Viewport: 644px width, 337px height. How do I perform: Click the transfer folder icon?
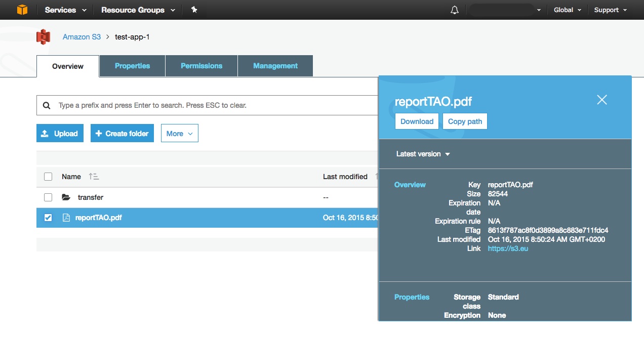coord(66,197)
